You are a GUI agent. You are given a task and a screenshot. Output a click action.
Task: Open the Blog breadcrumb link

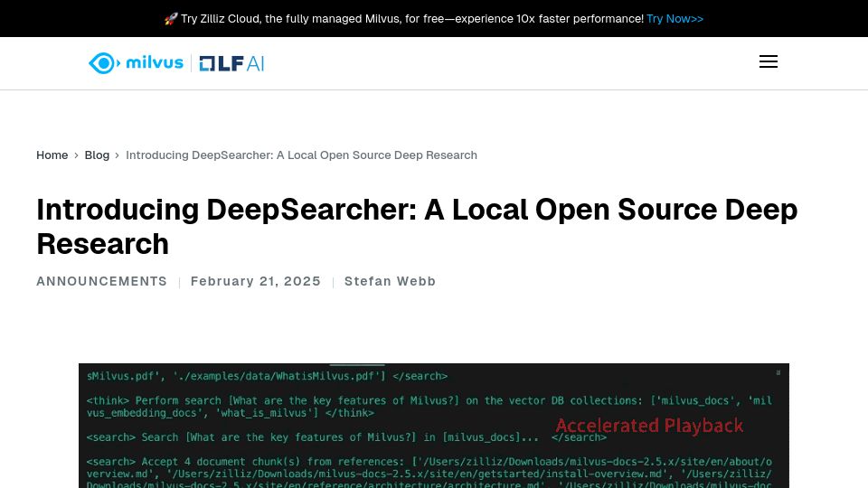click(x=97, y=155)
